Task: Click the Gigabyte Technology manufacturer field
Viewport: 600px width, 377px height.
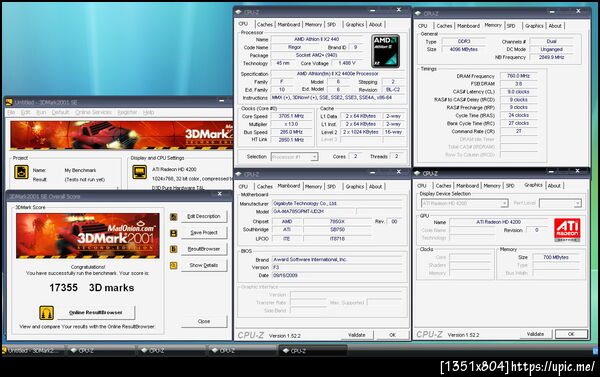Action: coord(337,204)
